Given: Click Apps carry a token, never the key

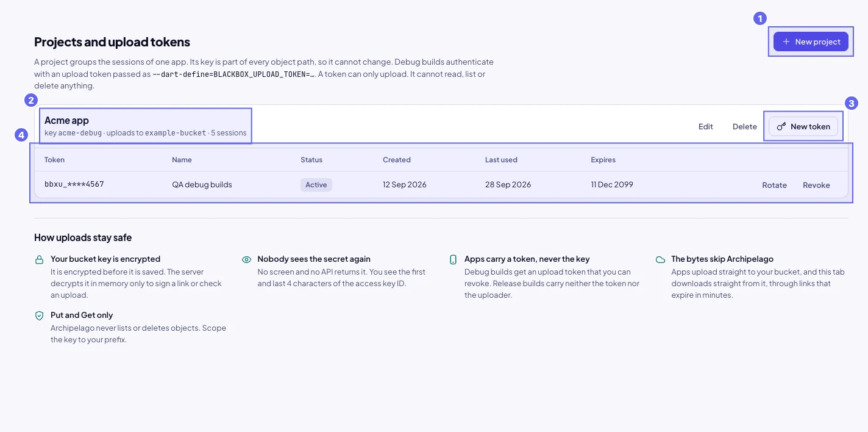Looking at the screenshot, I should click(527, 259).
